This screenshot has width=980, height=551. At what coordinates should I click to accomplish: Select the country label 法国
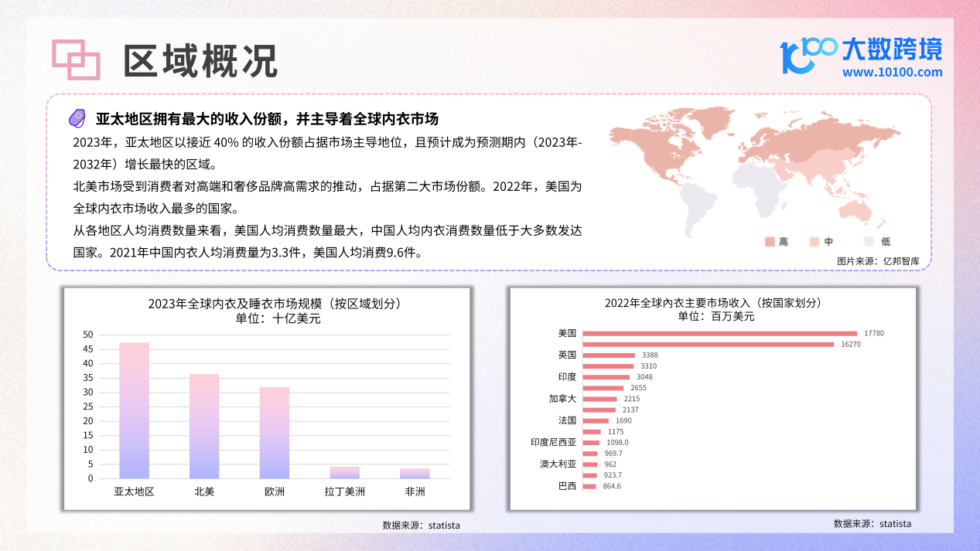pos(567,420)
